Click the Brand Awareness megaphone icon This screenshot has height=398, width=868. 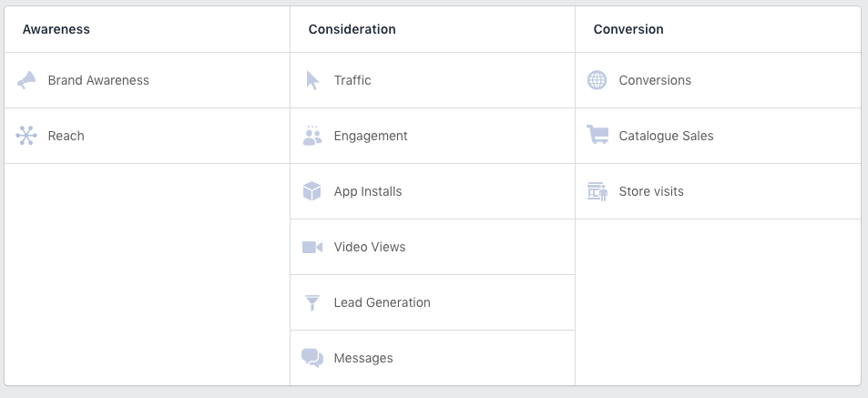pos(26,80)
